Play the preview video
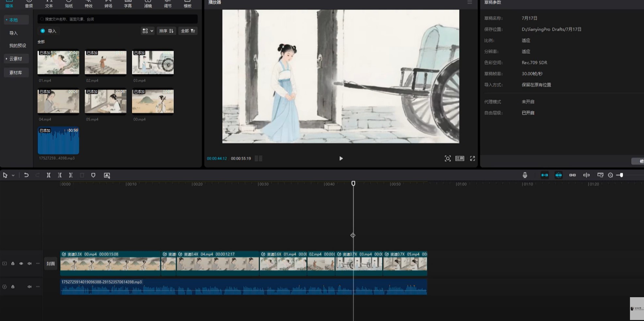The height and width of the screenshot is (321, 644). click(341, 159)
